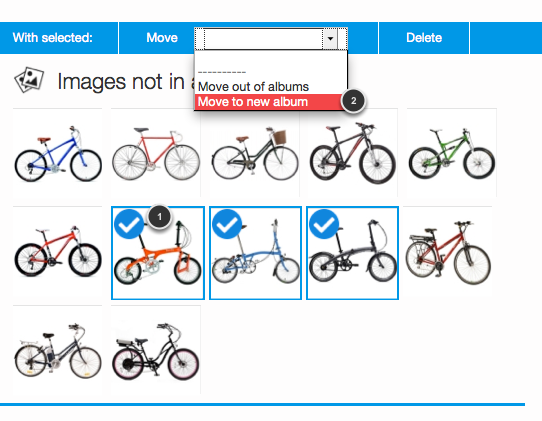Screen dimensions: 542x421
Task: Select the dark red electric bike thumbnail
Action: 448,252
